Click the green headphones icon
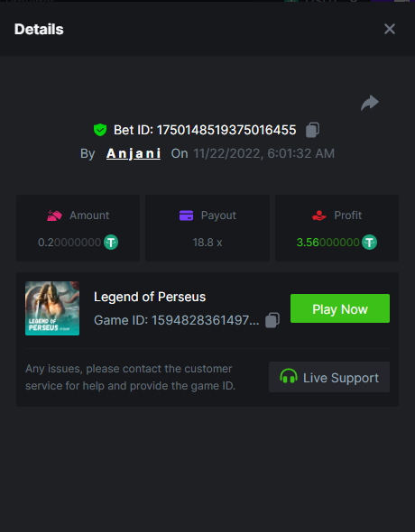This screenshot has height=532, width=415. 289,377
